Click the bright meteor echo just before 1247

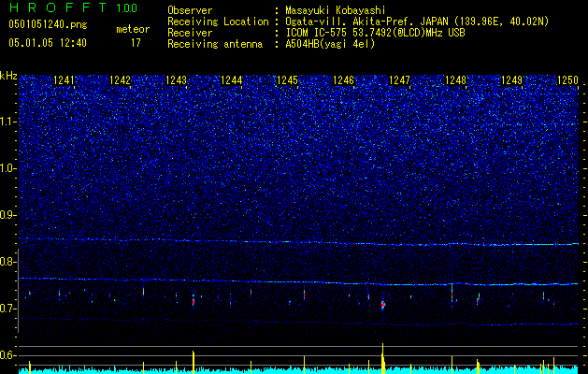383,305
